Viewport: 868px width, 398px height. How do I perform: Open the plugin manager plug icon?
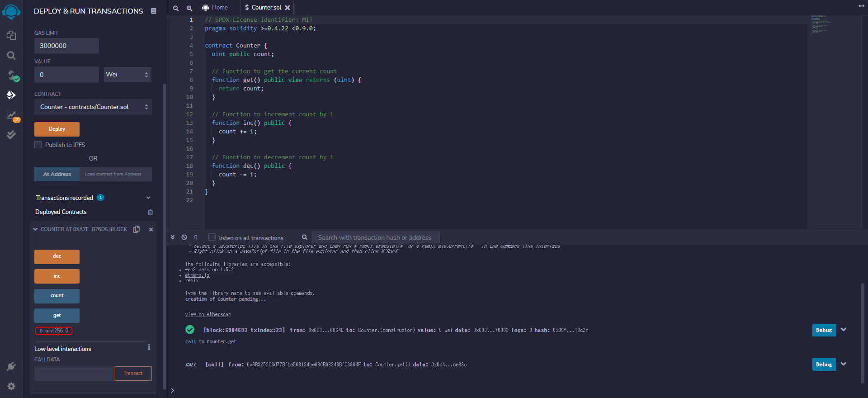pyautogui.click(x=11, y=366)
